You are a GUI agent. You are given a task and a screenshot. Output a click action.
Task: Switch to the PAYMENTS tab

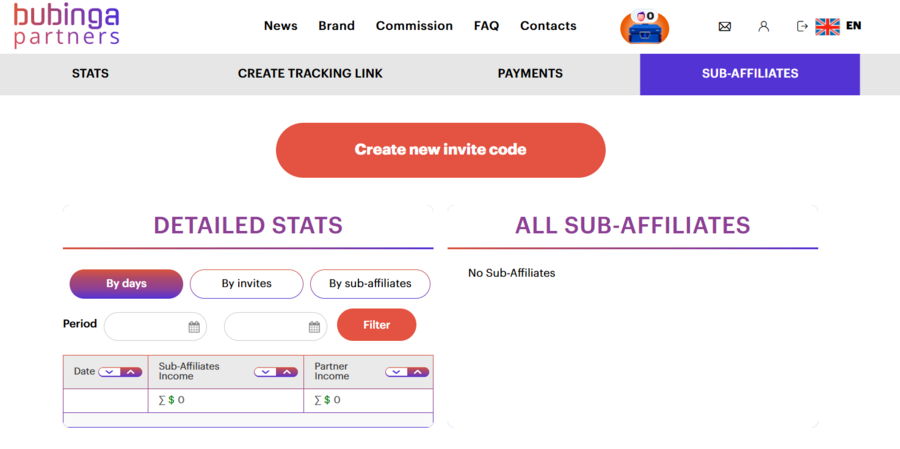[x=530, y=73]
